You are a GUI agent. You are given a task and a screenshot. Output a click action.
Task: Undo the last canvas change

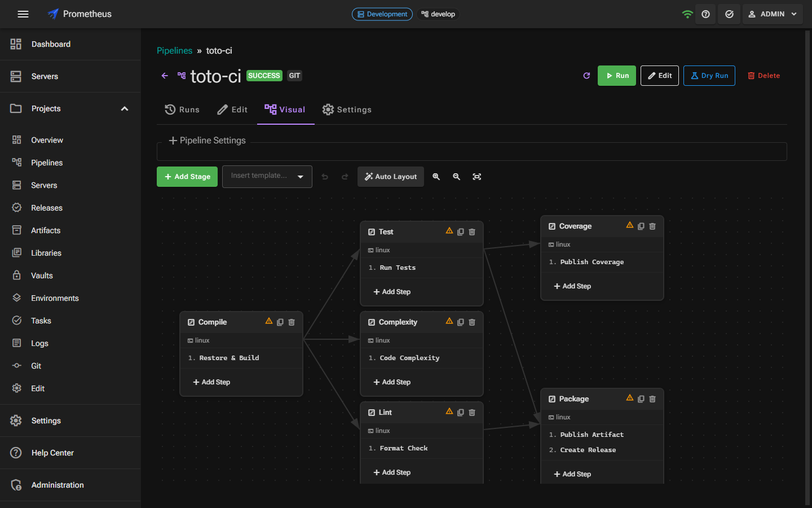click(x=325, y=177)
